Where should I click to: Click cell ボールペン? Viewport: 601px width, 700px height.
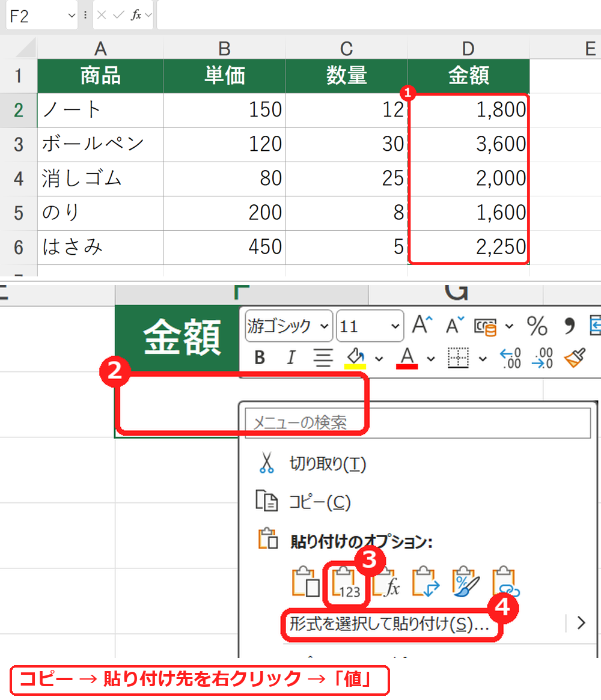click(100, 145)
